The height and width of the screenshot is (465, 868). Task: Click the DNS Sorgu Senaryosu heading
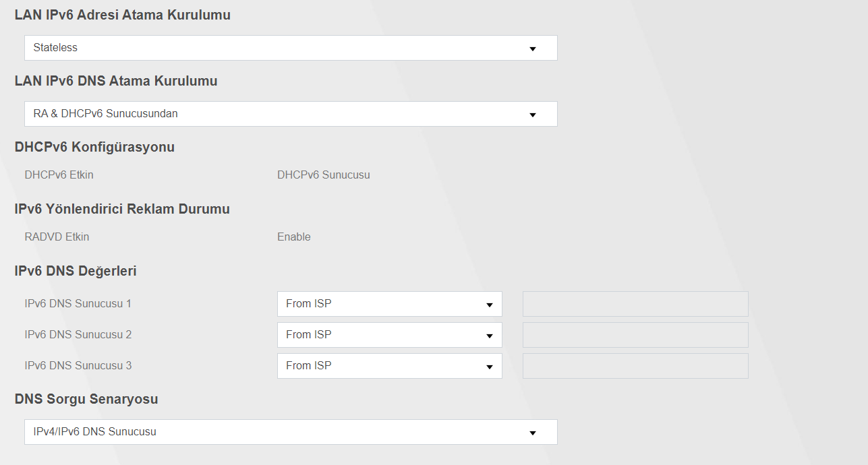click(x=86, y=399)
